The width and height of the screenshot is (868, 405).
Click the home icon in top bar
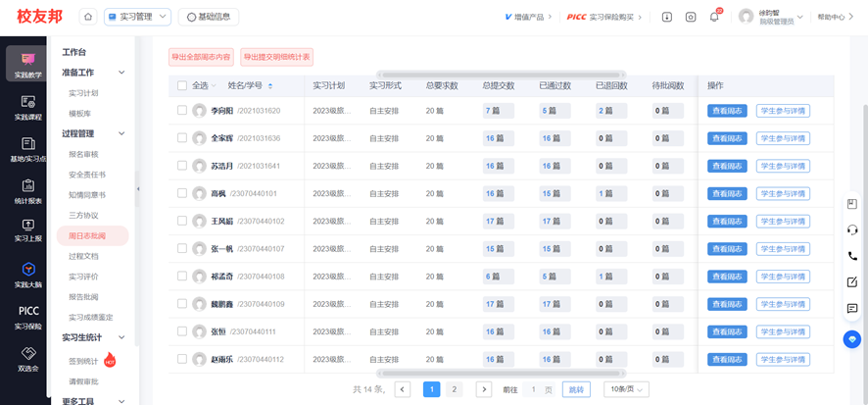coord(88,17)
